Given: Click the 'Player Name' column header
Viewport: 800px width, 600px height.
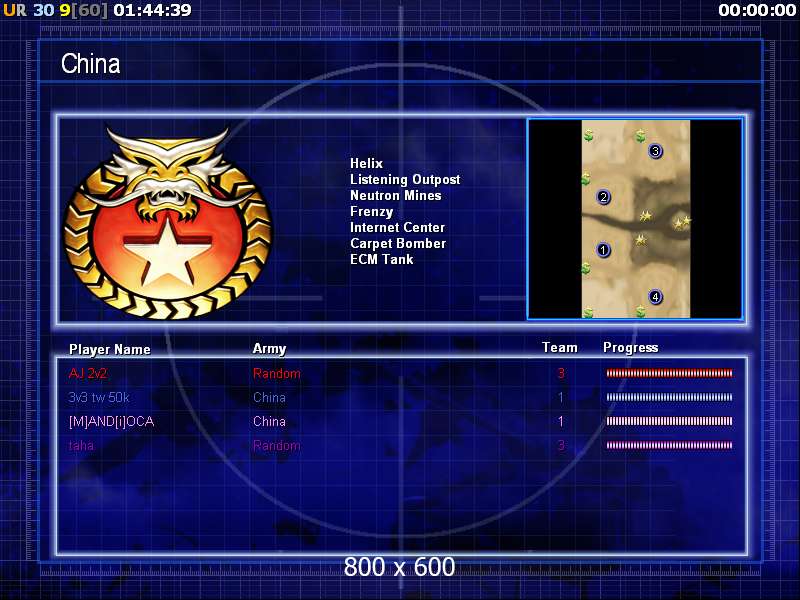Looking at the screenshot, I should [110, 349].
